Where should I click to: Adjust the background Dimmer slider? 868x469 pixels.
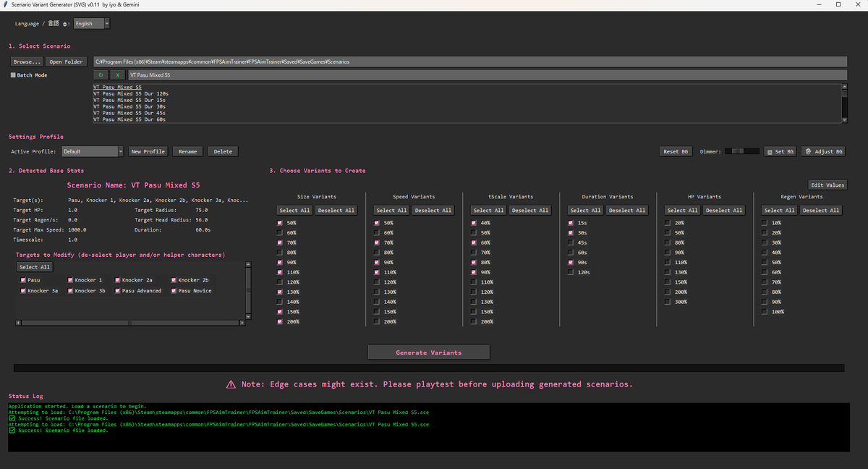pos(743,151)
